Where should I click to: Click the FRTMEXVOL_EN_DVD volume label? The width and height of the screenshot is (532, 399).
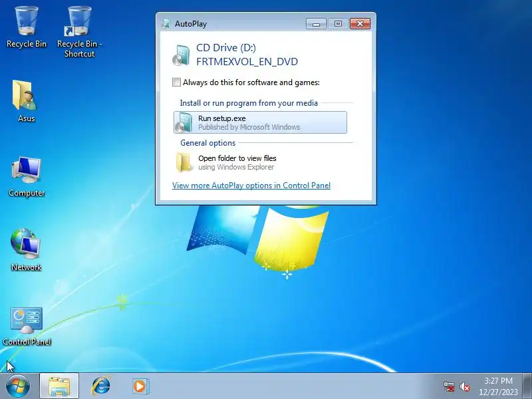pos(247,62)
